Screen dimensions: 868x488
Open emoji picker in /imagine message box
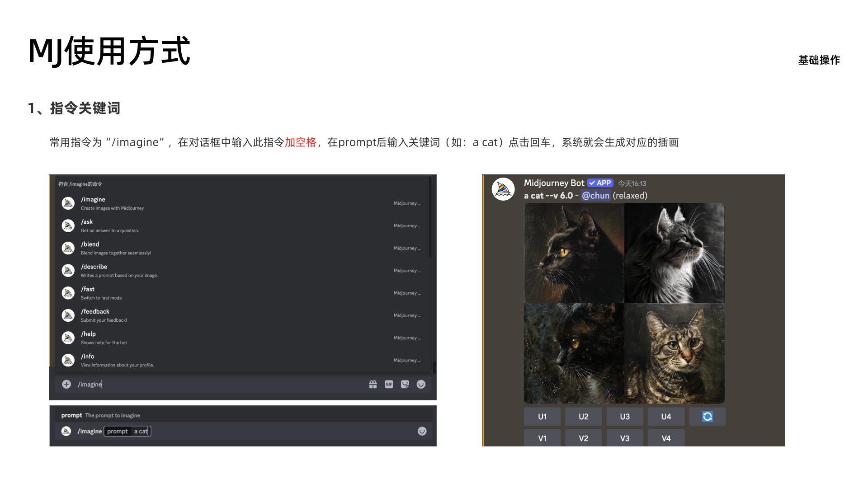[421, 384]
